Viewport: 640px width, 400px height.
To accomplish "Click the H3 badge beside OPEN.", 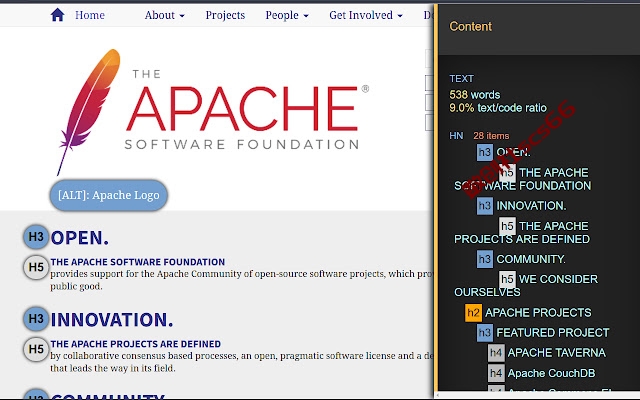I will pyautogui.click(x=36, y=237).
